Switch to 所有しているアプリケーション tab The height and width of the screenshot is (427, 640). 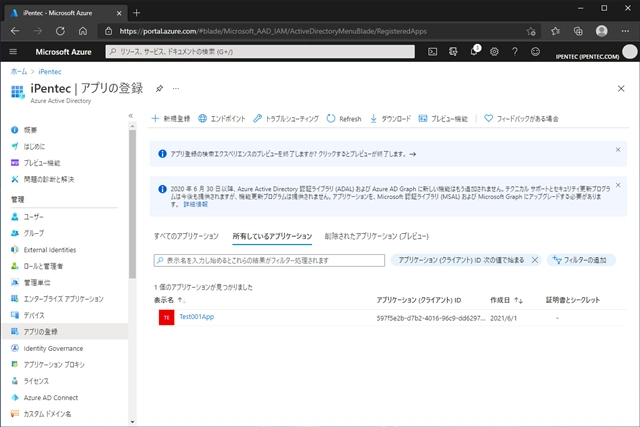click(272, 236)
